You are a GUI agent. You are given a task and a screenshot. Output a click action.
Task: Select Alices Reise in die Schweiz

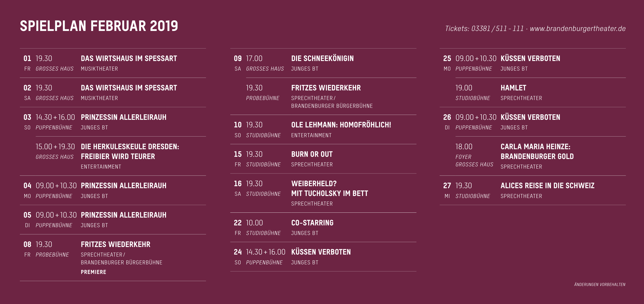pyautogui.click(x=547, y=186)
